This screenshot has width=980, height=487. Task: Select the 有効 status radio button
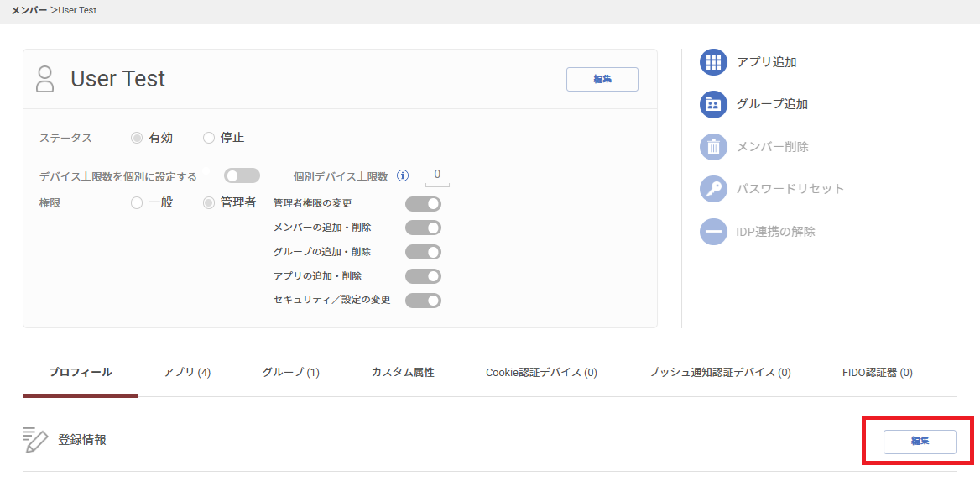point(137,139)
